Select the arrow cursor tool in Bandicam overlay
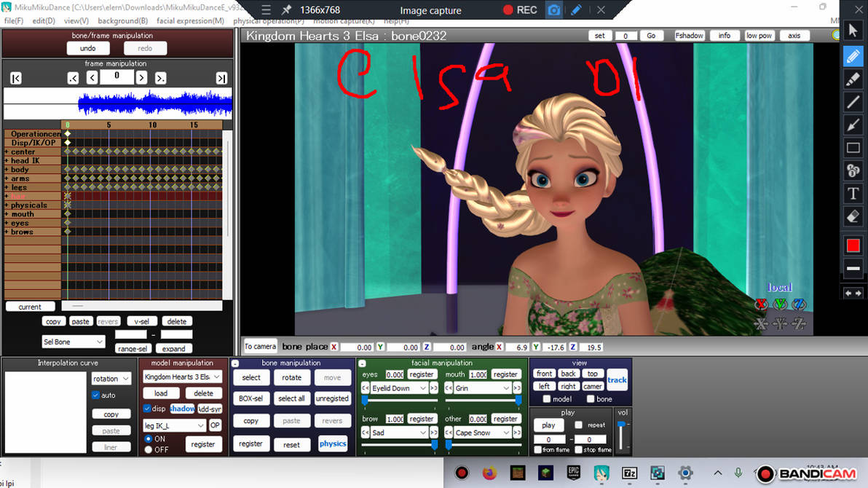Screen dimensions: 868x488 click(853, 29)
